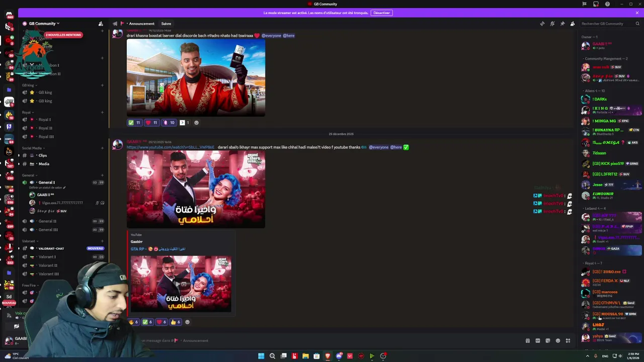Open Windows taskbar search

(272, 356)
